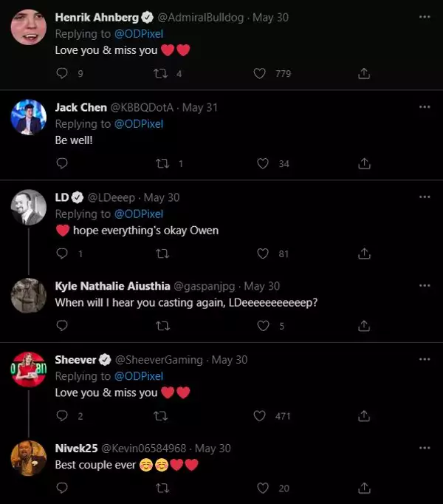Reply to Kyle Nathalie Aiusthia's tweet
Image resolution: width=443 pixels, height=504 pixels.
click(x=62, y=325)
